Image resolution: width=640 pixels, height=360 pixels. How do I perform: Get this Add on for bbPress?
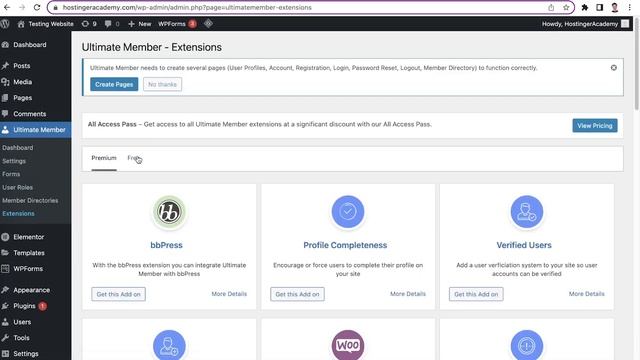pyautogui.click(x=118, y=294)
